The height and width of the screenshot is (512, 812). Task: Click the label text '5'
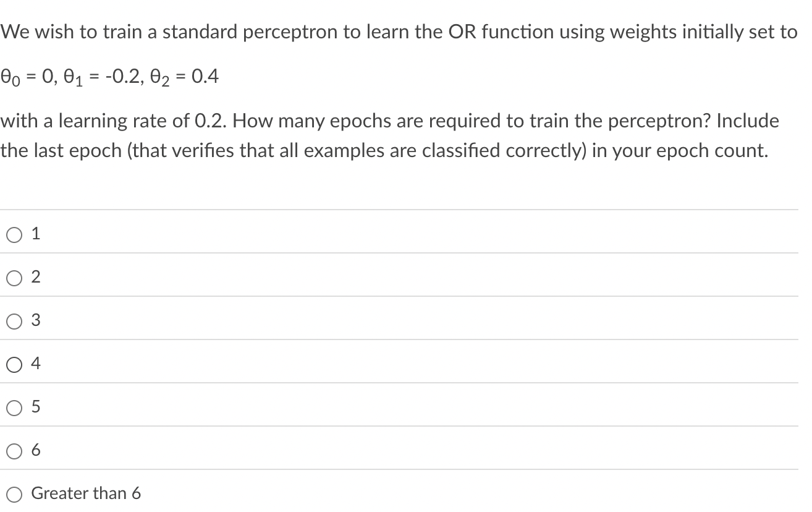click(x=36, y=407)
